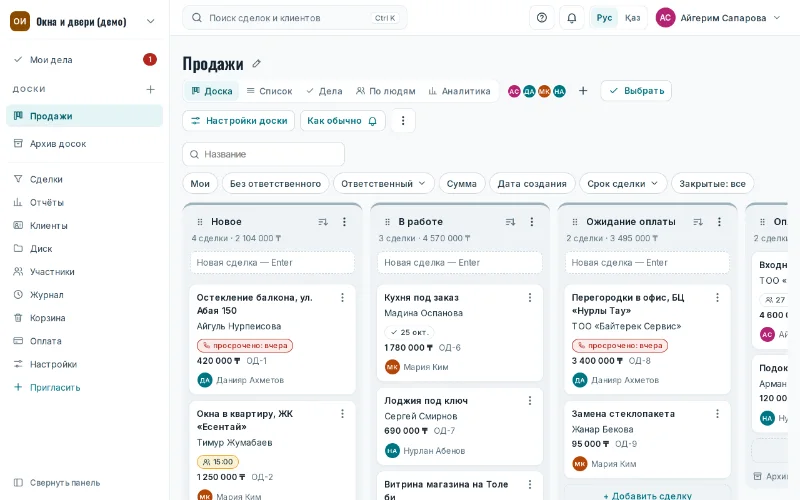Open menu of Лоджия под ключ card
800x500 pixels.
coord(530,401)
